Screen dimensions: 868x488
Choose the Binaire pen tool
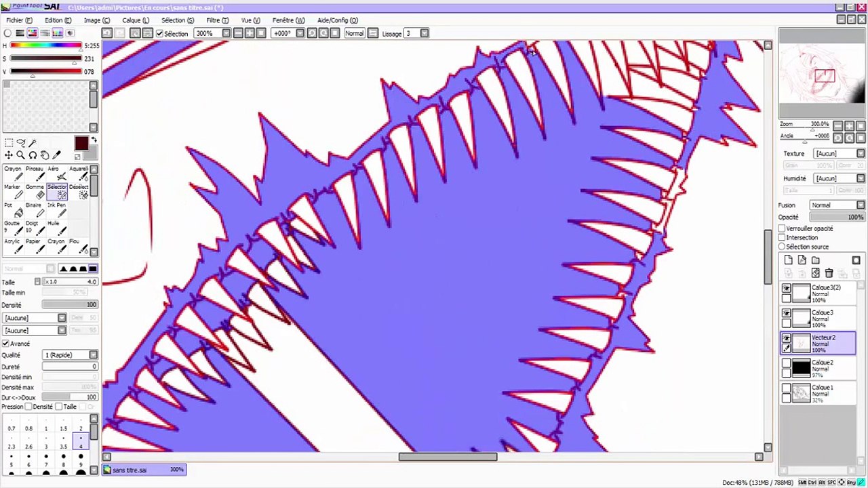coord(35,209)
